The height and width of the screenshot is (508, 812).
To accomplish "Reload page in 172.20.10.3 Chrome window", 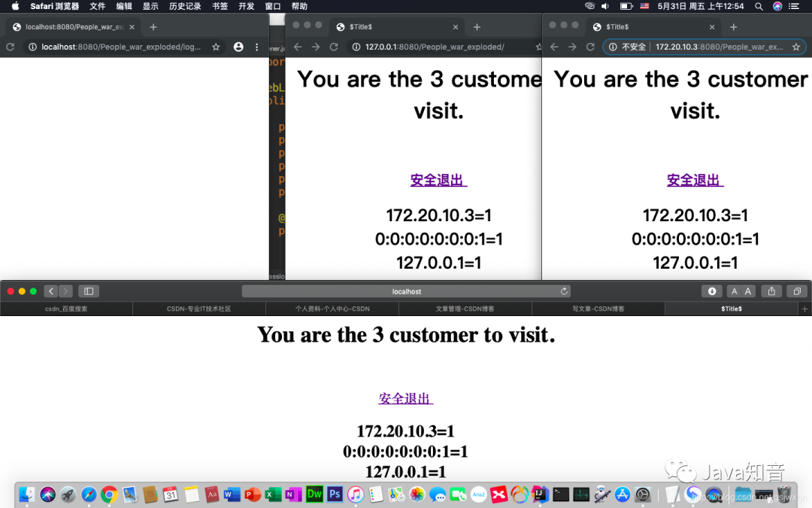I will (590, 47).
